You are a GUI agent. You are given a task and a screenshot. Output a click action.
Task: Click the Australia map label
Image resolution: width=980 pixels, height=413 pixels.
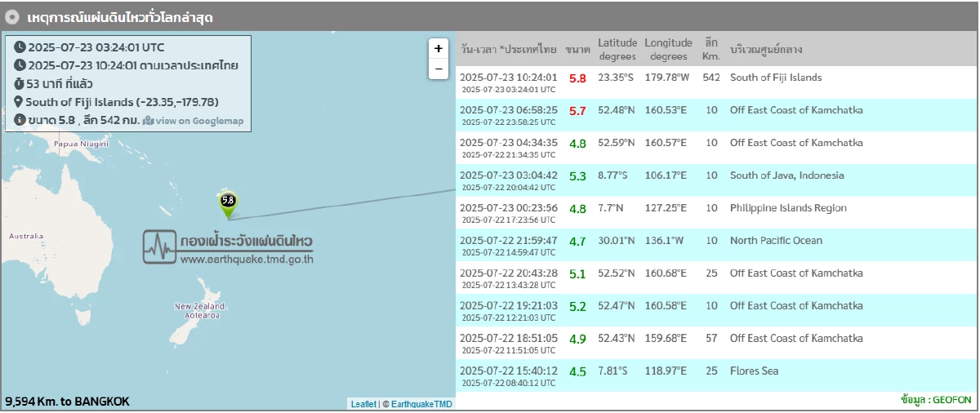click(26, 236)
